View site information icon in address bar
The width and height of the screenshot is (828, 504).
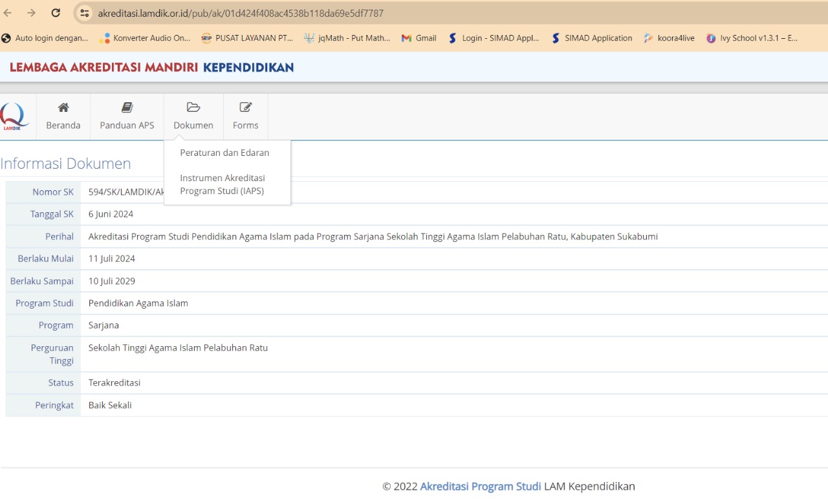pos(85,13)
